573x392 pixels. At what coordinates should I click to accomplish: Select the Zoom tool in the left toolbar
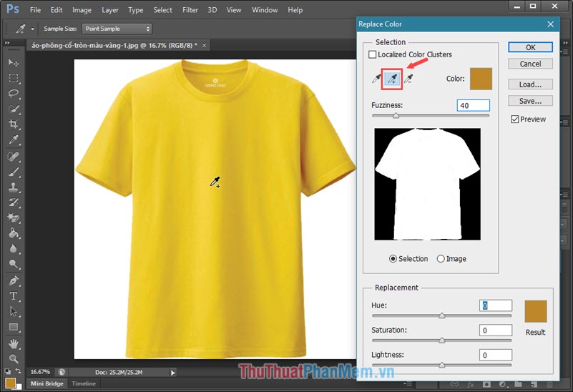(14, 359)
